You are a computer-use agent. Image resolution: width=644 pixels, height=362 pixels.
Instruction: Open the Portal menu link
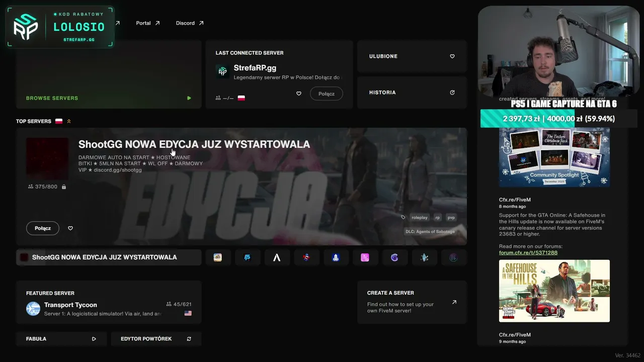148,23
